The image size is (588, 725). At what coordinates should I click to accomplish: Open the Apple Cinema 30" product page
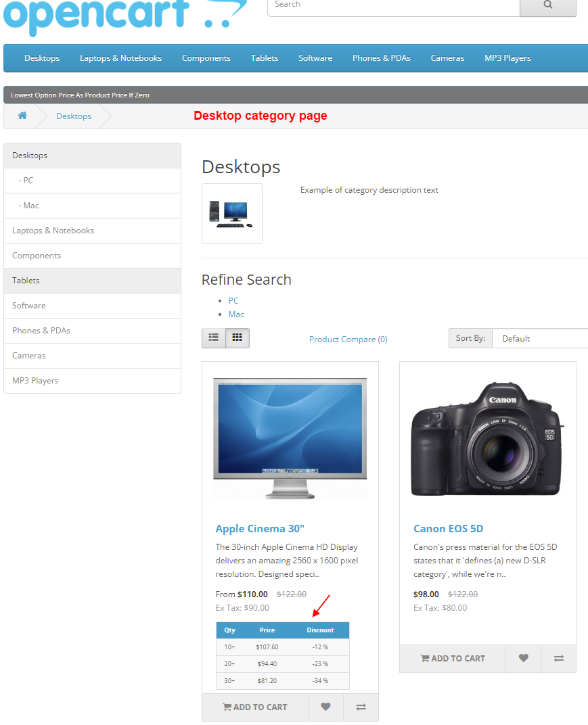click(259, 528)
